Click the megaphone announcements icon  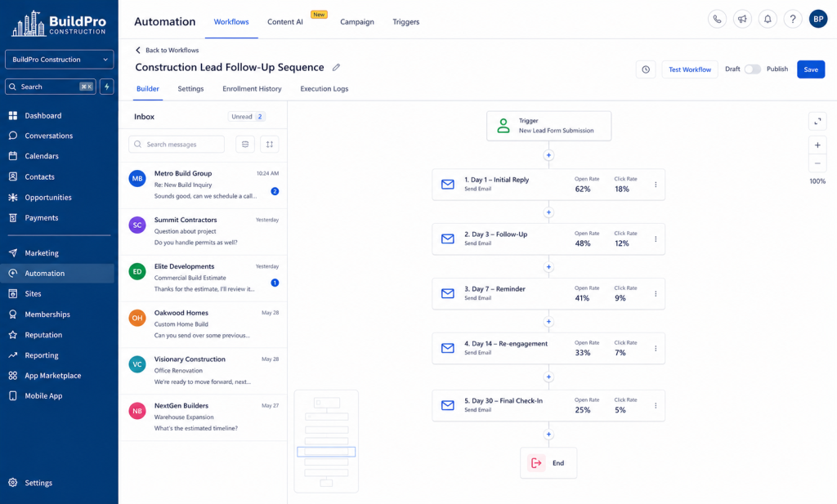click(742, 20)
